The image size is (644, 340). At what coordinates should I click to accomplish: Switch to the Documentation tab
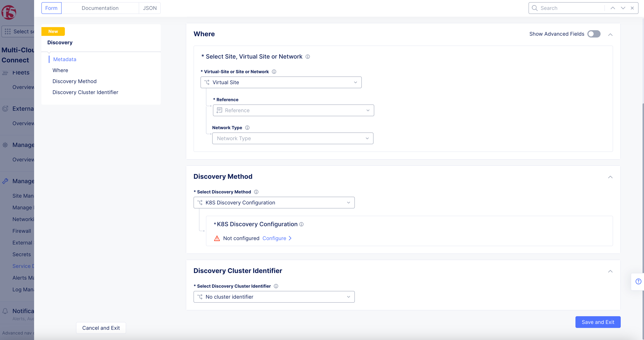pyautogui.click(x=100, y=8)
